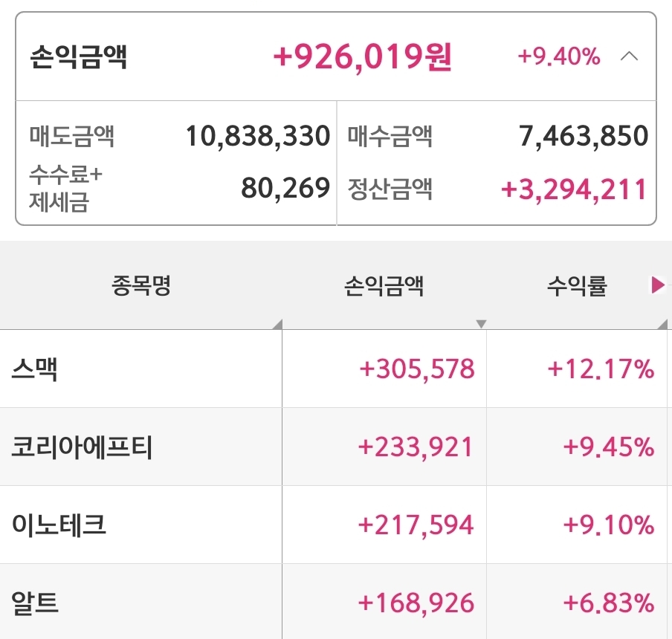
Task: Open the 스맥 stock name
Action: point(35,369)
